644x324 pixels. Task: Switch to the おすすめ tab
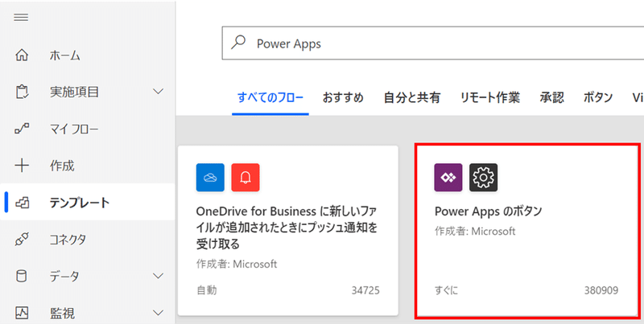(x=343, y=97)
